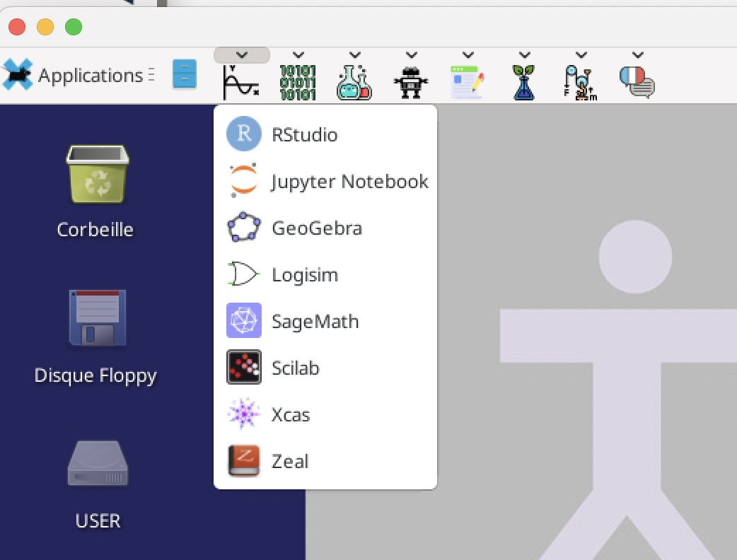737x560 pixels.
Task: Open GeoGebra from the dropdown list
Action: pos(325,228)
